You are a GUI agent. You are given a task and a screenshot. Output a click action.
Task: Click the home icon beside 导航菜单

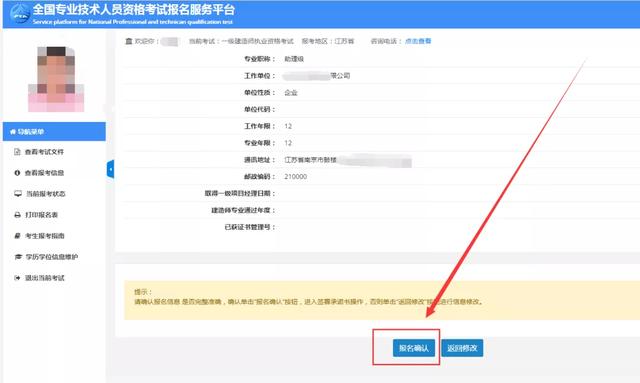[13, 131]
